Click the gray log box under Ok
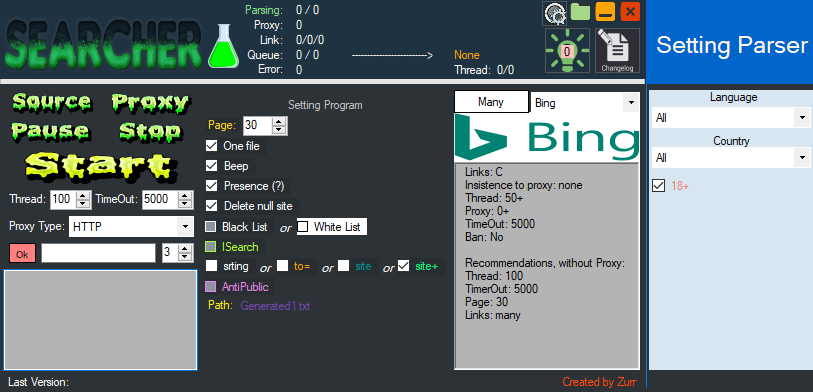 [x=101, y=320]
